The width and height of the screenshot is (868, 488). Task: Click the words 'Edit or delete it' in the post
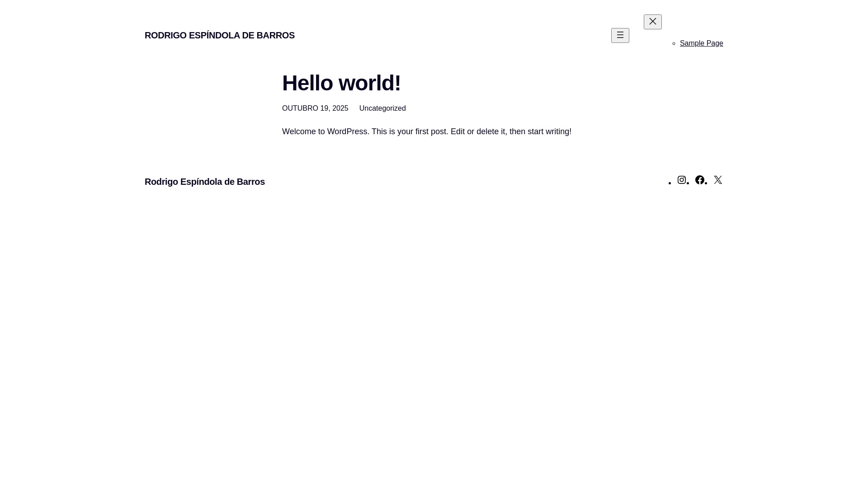(477, 131)
